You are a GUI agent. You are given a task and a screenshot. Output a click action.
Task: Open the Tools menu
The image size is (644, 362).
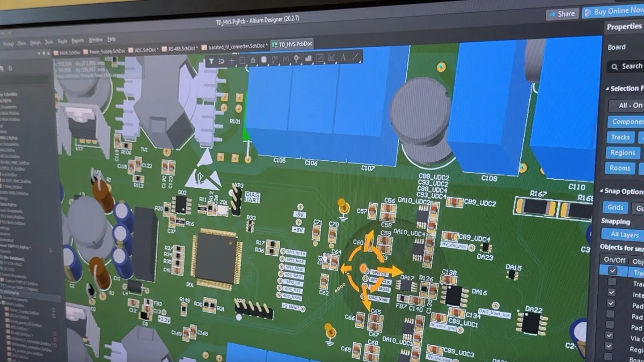click(49, 42)
